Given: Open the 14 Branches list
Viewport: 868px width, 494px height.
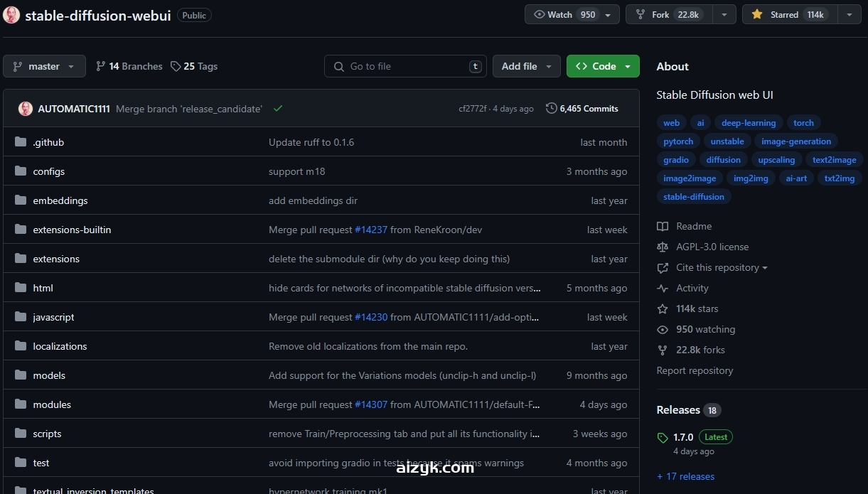Looking at the screenshot, I should click(x=129, y=66).
